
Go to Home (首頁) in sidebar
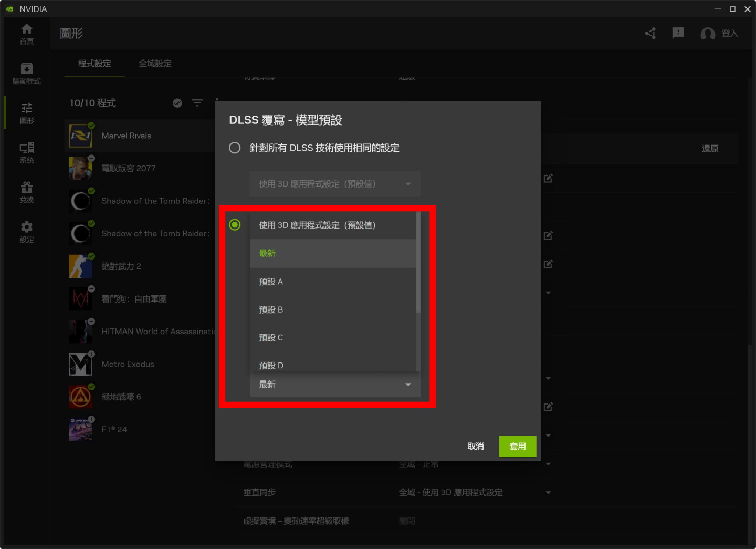click(27, 34)
